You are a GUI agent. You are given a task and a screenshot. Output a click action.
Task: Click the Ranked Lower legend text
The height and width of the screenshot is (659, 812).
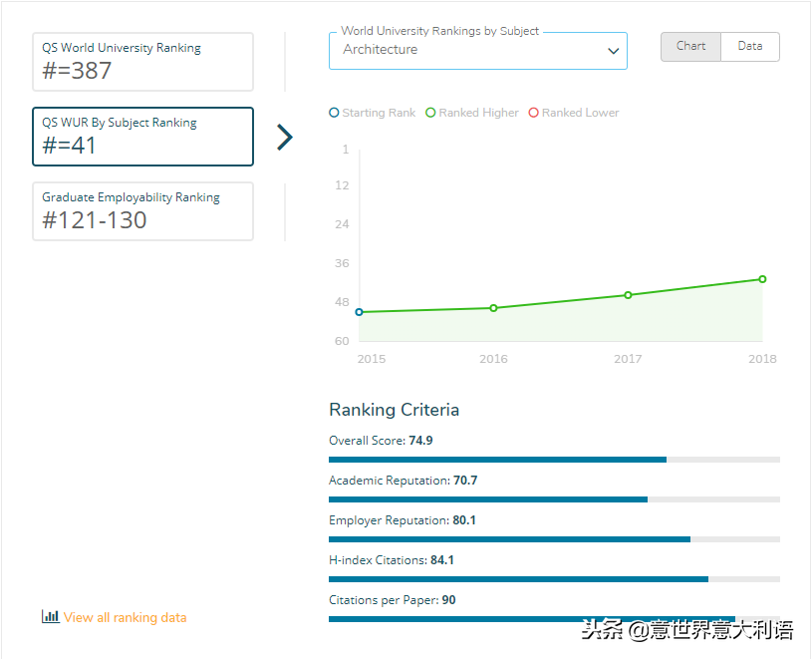click(x=580, y=113)
